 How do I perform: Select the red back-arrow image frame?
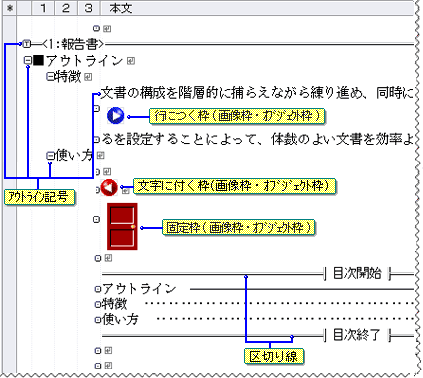(109, 187)
